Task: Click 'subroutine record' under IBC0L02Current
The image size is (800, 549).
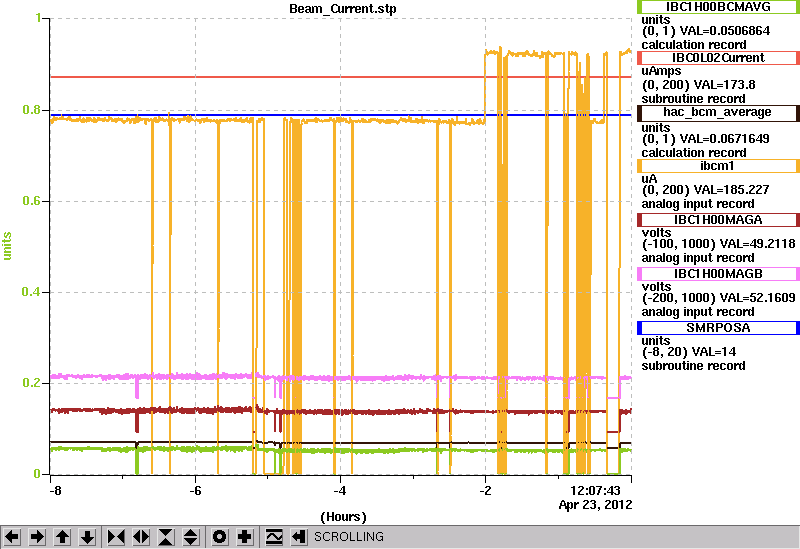Action: coord(693,99)
